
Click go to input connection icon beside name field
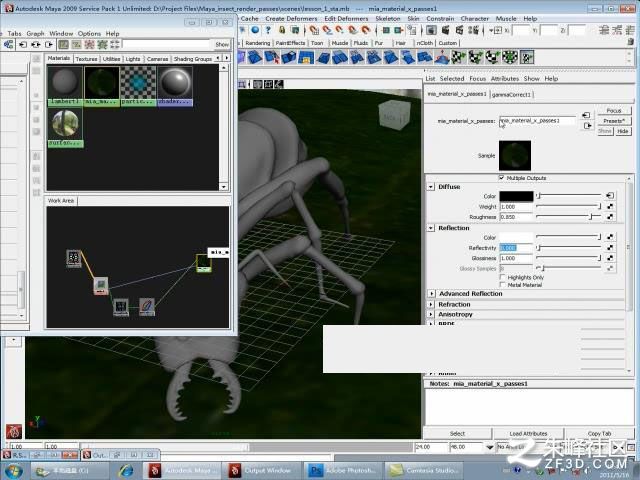click(587, 116)
